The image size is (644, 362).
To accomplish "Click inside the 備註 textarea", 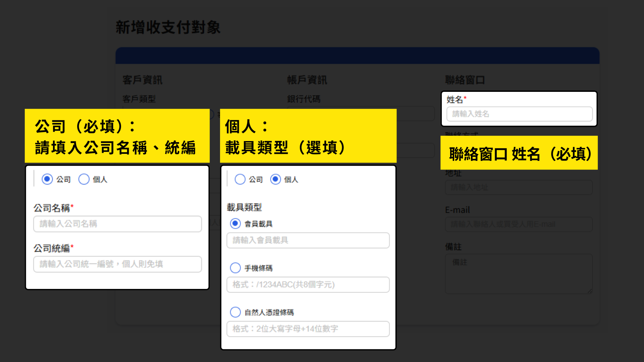I will (519, 274).
